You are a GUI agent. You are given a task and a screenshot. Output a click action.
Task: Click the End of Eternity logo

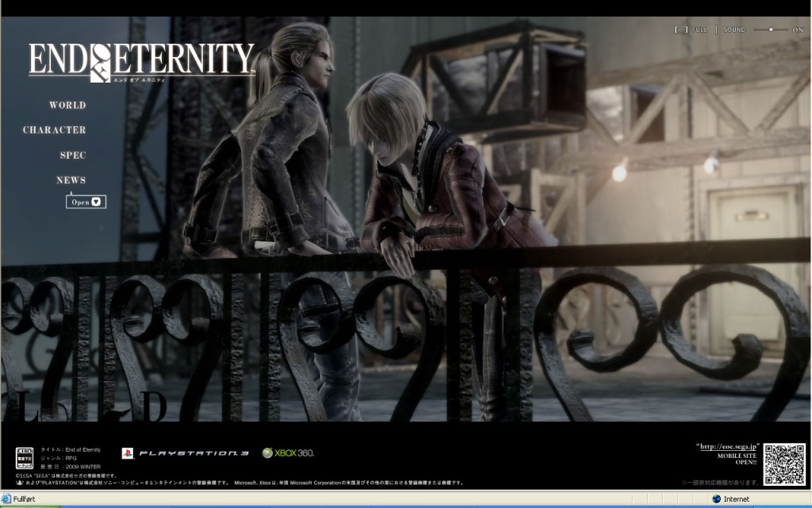(x=141, y=62)
